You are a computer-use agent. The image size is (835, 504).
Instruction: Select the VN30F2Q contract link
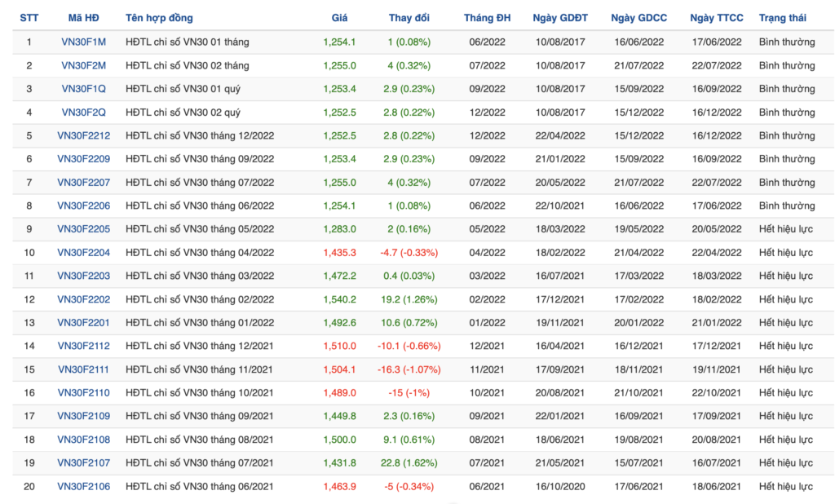point(83,113)
